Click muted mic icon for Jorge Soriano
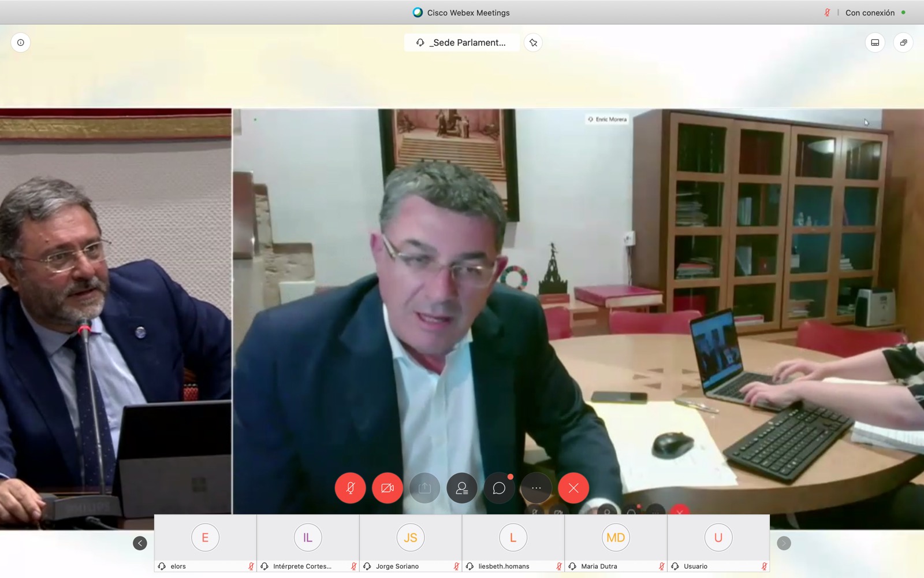This screenshot has width=924, height=578. [x=456, y=566]
